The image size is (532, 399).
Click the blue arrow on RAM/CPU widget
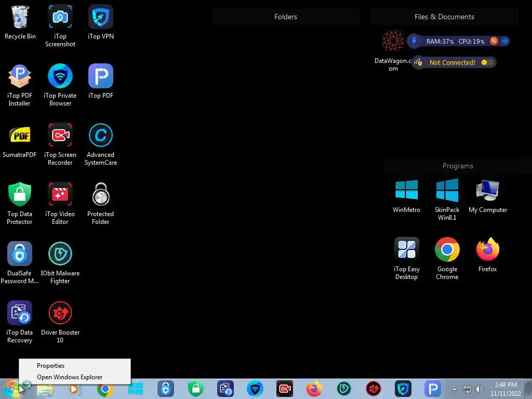pyautogui.click(x=505, y=41)
